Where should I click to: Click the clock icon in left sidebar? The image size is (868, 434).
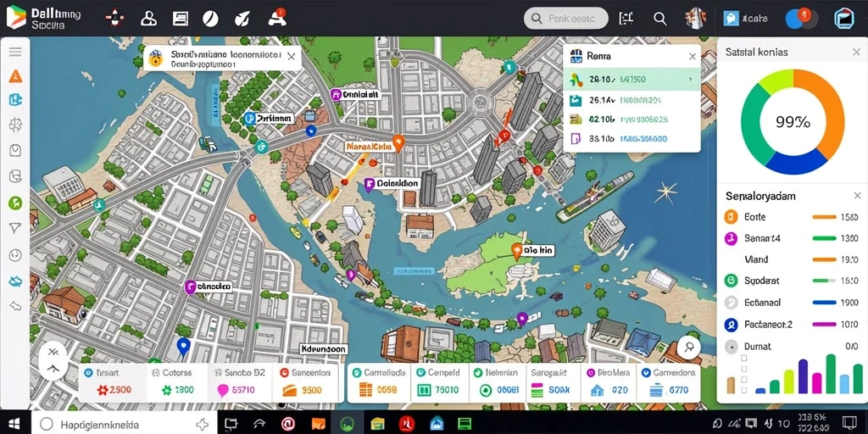(15, 255)
